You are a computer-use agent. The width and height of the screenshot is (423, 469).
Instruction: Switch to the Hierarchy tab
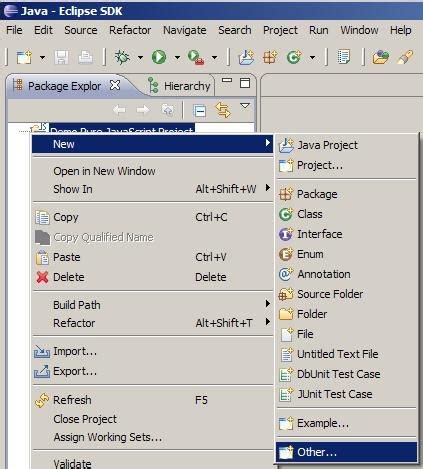click(179, 86)
